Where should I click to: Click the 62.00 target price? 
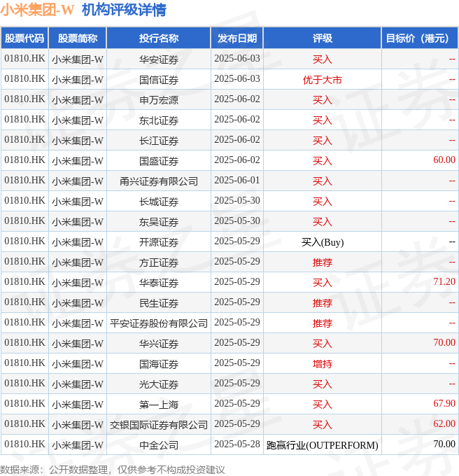tap(444, 423)
